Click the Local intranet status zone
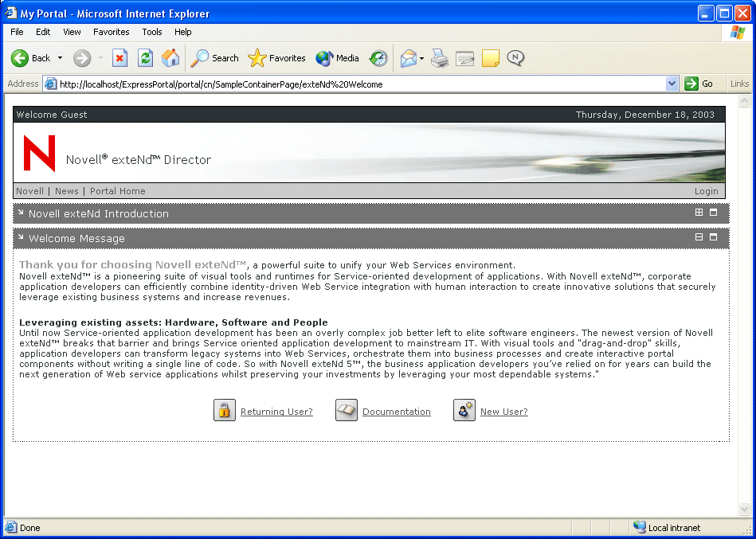Viewport: 756px width, 539px height. pyautogui.click(x=668, y=527)
